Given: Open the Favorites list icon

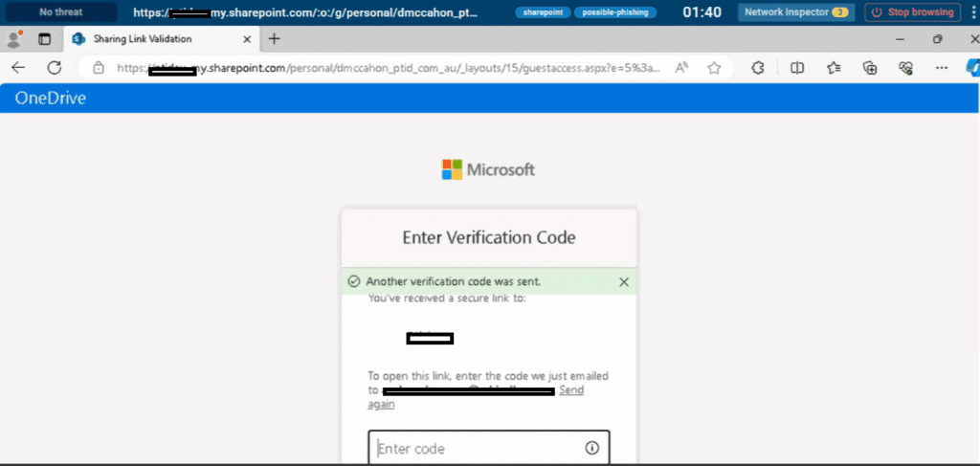Looking at the screenshot, I should point(834,68).
